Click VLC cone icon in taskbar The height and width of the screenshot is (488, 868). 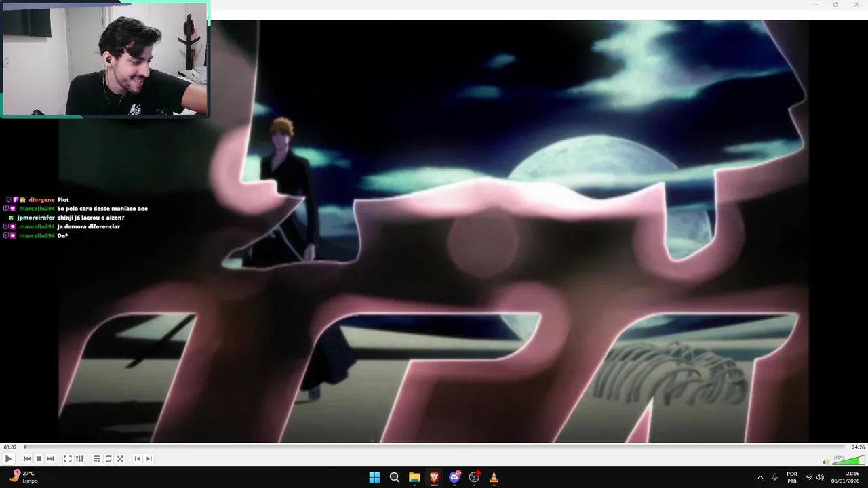click(x=494, y=477)
